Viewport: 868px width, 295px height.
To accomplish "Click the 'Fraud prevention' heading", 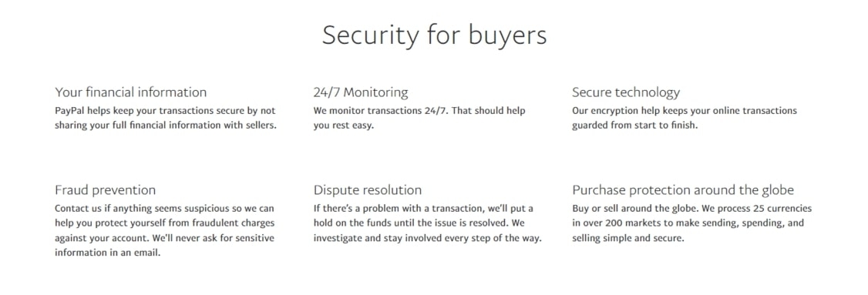I will [105, 189].
